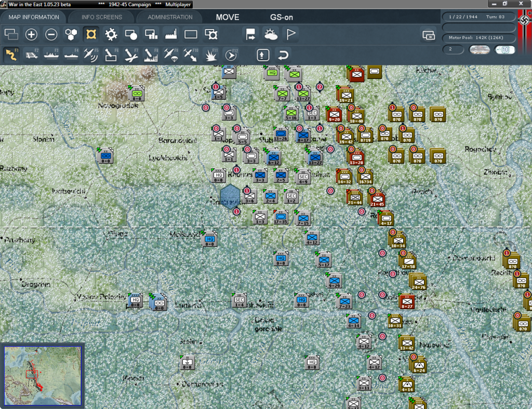
Task: Open the ADMINISTRATION tab
Action: [x=170, y=17]
